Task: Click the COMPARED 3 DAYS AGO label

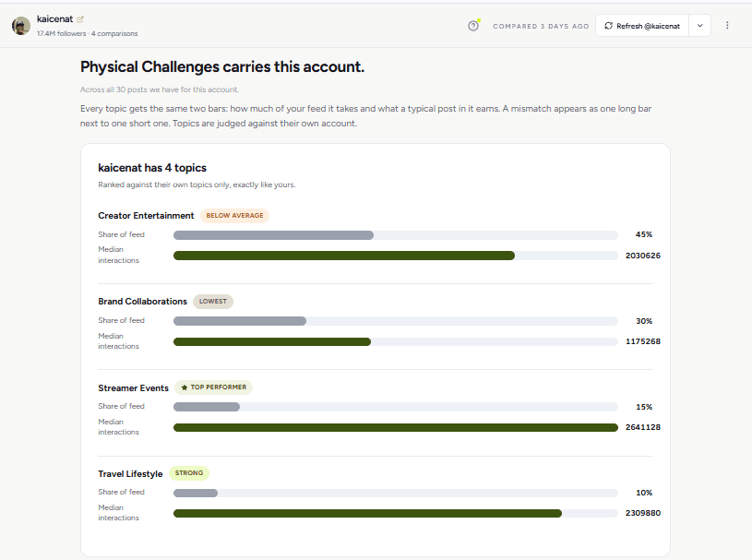Action: click(541, 27)
